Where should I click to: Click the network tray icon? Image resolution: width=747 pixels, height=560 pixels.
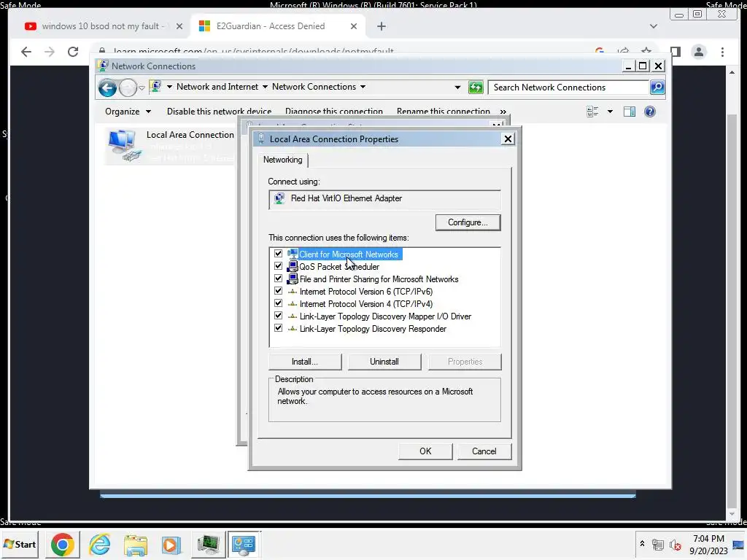[658, 544]
